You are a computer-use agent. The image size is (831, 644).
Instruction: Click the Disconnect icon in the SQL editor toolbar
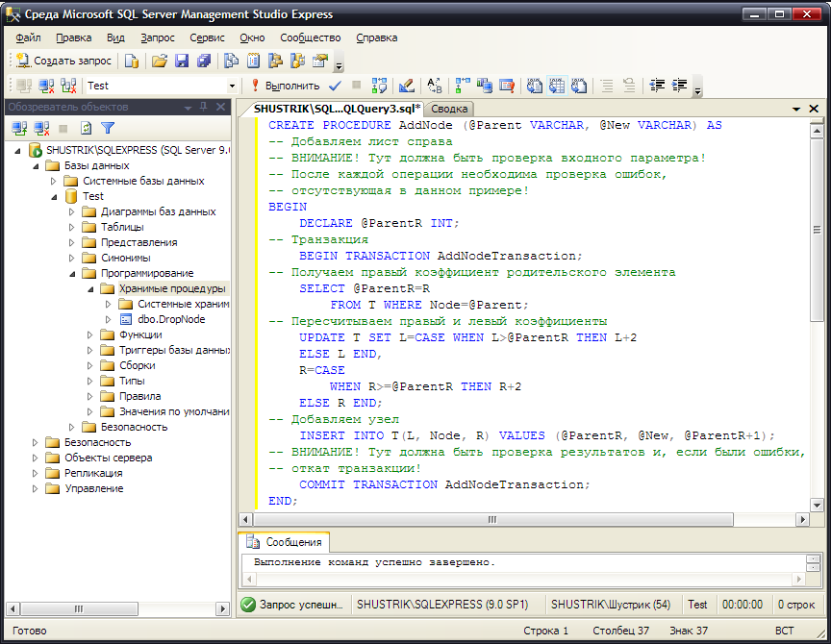[46, 86]
